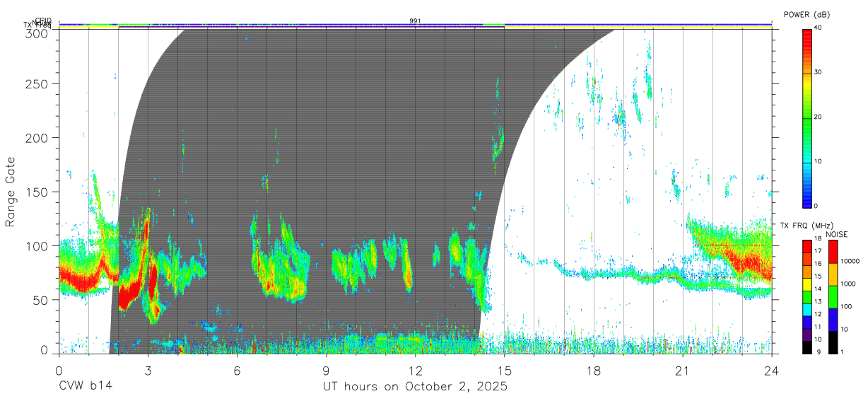Click the 'POWER (dB)' colorbar title
This screenshot has height=401, width=868.
807,14
